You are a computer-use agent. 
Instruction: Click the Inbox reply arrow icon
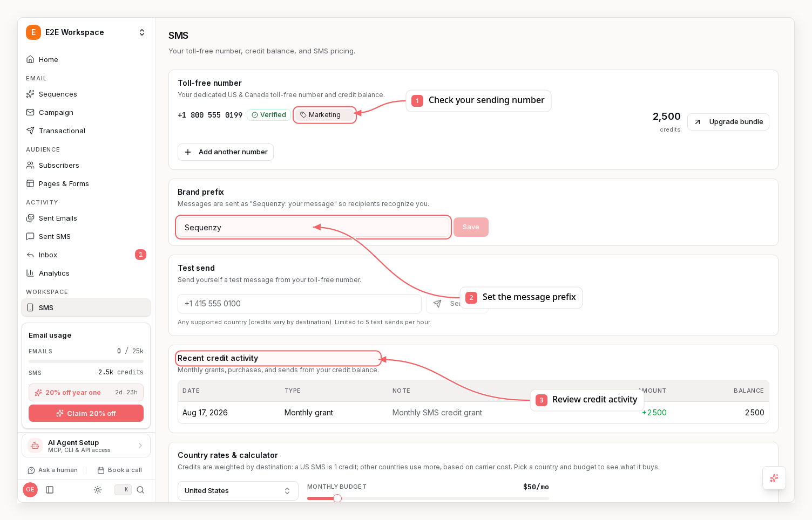point(30,255)
